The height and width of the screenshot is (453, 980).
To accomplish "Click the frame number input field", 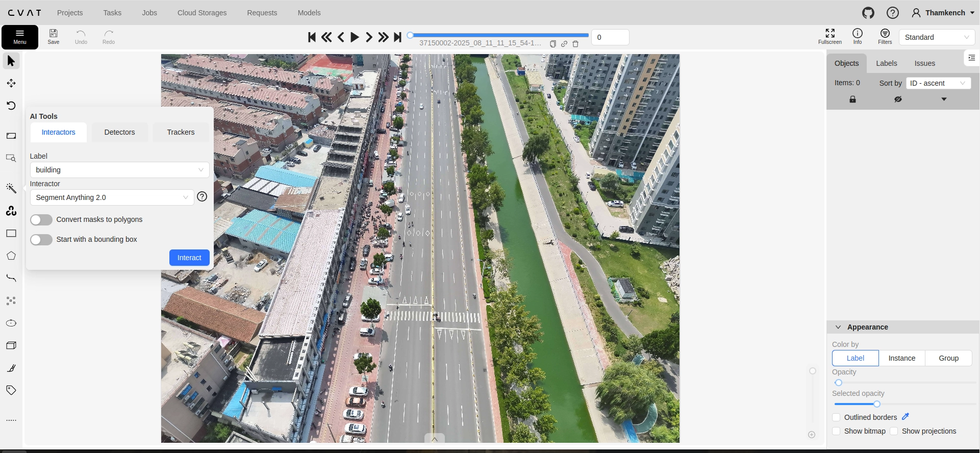I will [610, 37].
